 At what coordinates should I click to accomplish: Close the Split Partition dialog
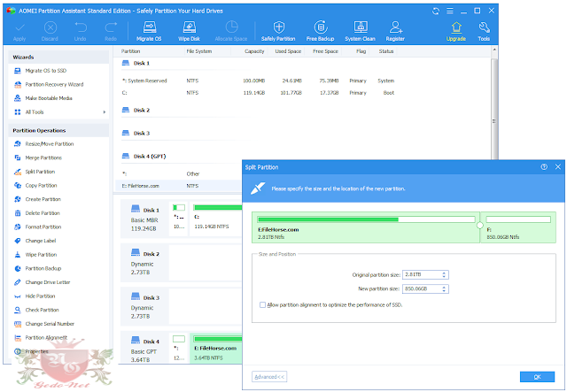[x=558, y=167]
